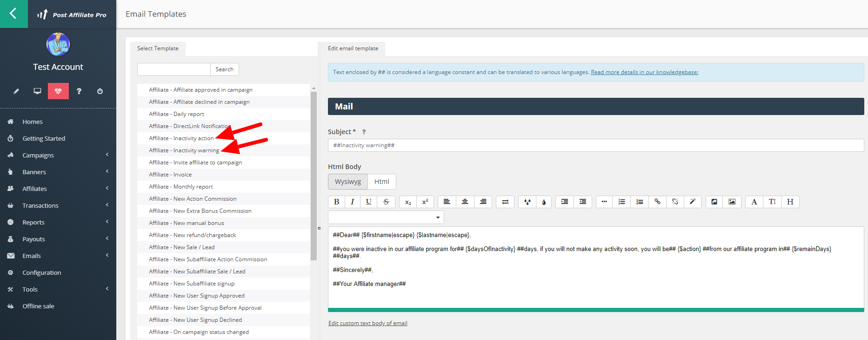The image size is (868, 340).
Task: Switch to the Edit email template tab
Action: tap(353, 48)
